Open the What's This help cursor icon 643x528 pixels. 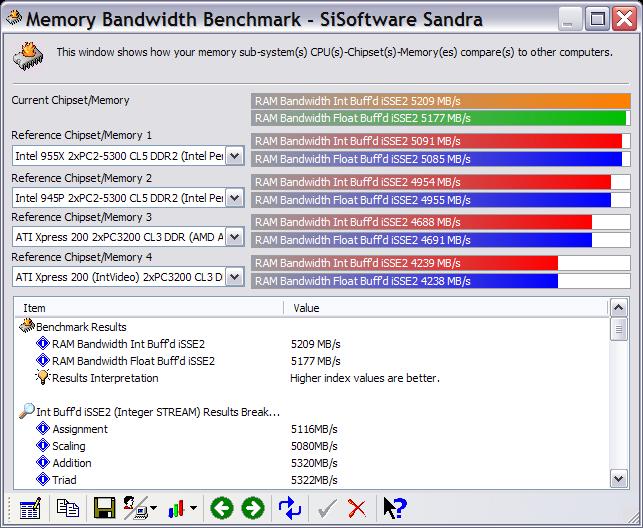[x=394, y=508]
